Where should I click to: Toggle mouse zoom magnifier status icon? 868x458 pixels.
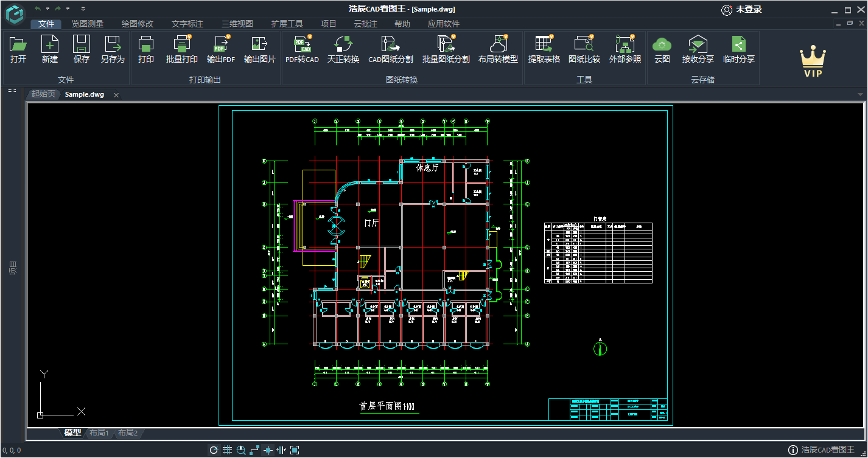click(x=241, y=450)
